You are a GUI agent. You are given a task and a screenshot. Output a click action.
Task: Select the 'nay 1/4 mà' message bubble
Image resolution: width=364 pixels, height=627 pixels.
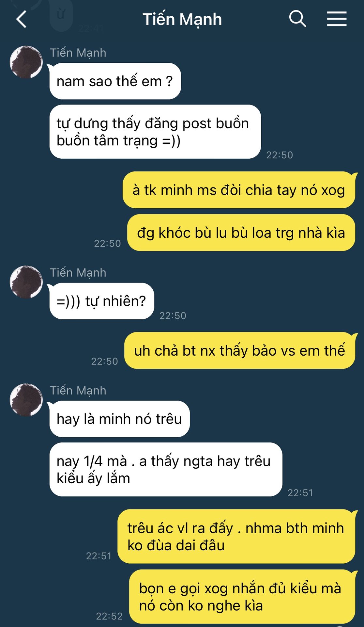click(166, 469)
